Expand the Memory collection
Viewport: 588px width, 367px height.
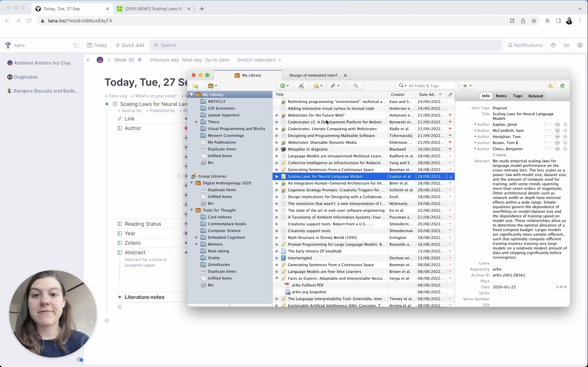[196, 244]
